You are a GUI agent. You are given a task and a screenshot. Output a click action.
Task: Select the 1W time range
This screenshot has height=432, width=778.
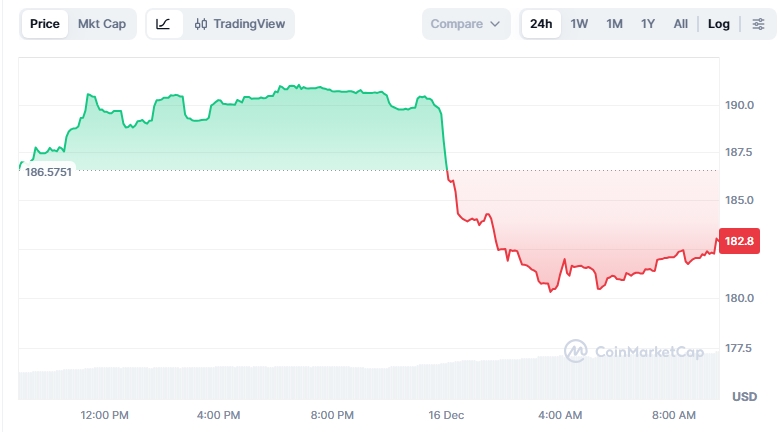[579, 24]
